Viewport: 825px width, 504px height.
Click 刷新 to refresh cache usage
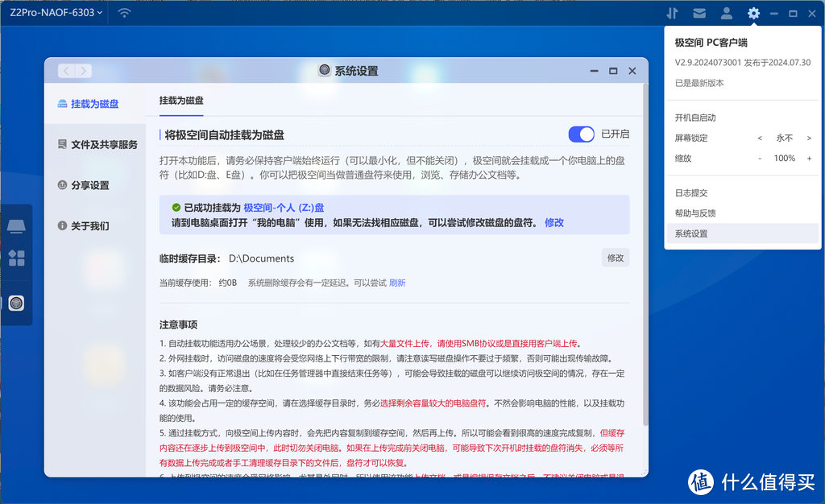coord(398,283)
